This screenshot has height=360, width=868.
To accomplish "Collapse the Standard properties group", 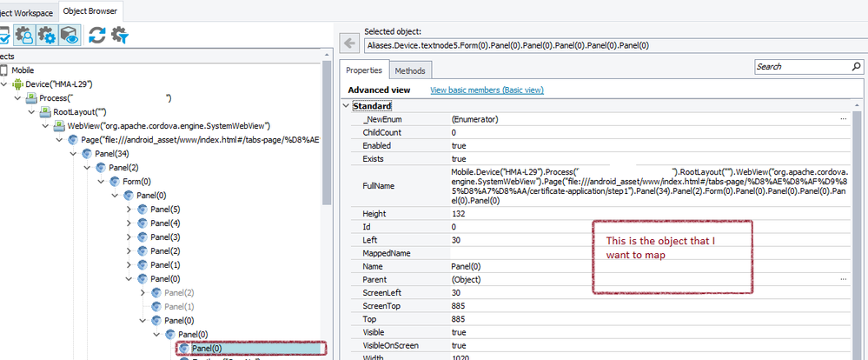I will pyautogui.click(x=346, y=105).
